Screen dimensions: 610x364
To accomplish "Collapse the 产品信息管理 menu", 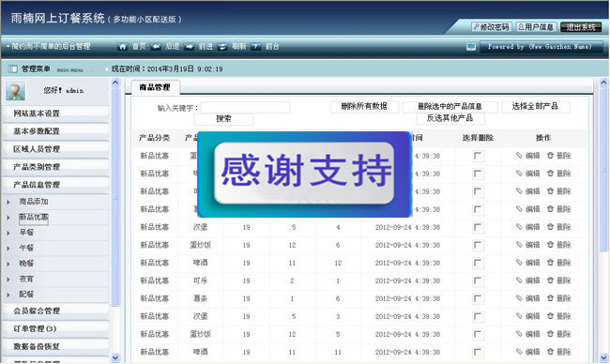I will (55, 185).
